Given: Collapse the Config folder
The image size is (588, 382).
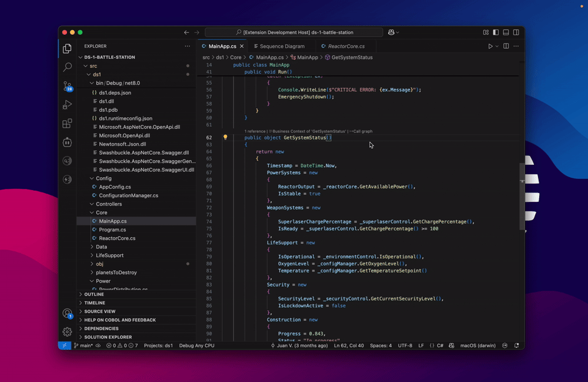Looking at the screenshot, I should 103,178.
